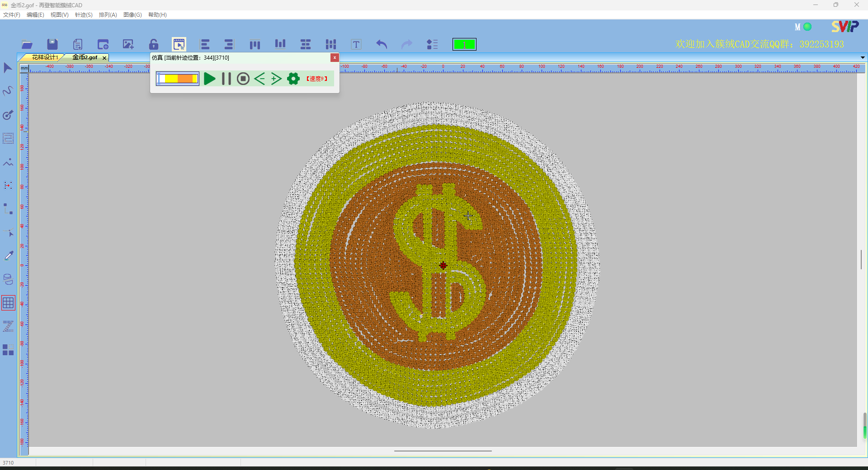
Task: Toggle the grid display button
Action: 8,303
